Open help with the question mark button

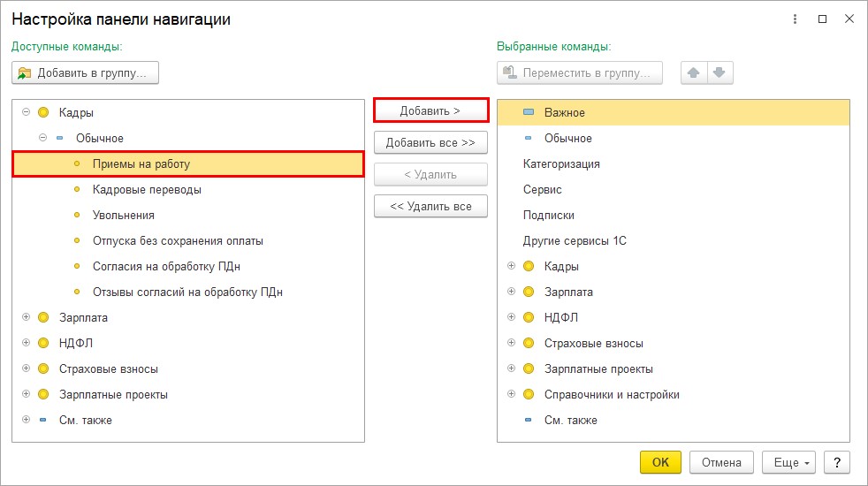coord(836,462)
